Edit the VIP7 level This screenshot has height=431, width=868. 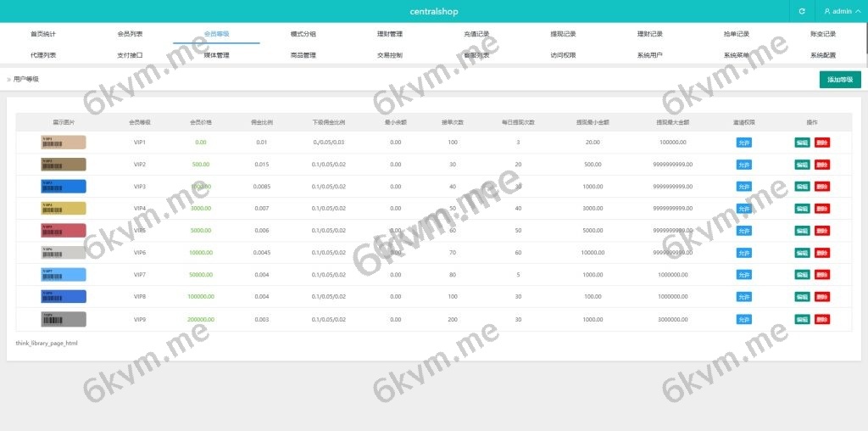[x=802, y=275]
